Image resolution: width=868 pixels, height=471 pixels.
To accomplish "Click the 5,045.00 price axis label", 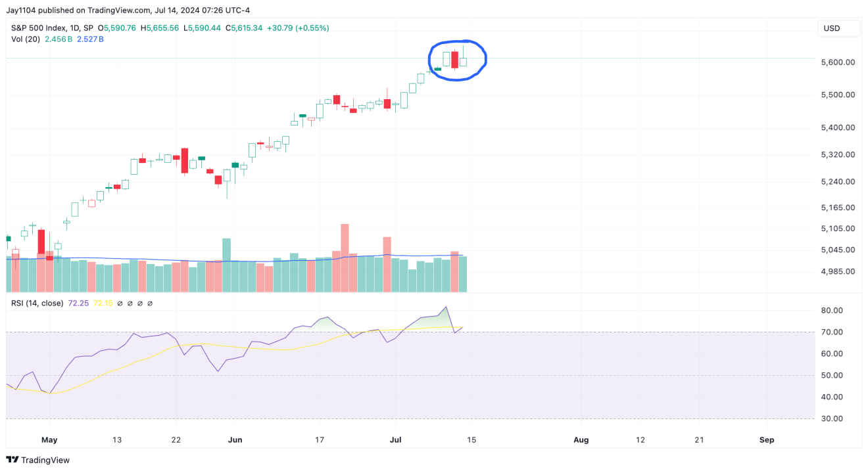I will pyautogui.click(x=838, y=250).
